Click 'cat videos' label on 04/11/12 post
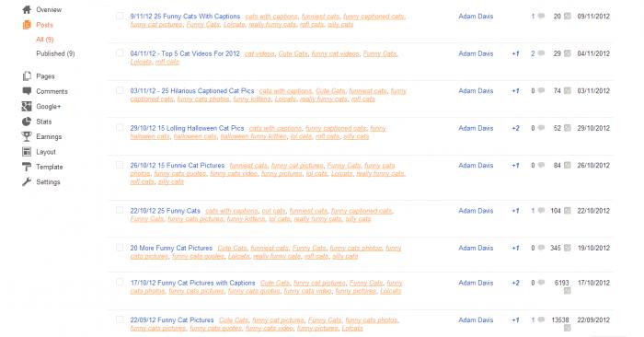Image resolution: width=644 pixels, height=337 pixels. tap(259, 53)
